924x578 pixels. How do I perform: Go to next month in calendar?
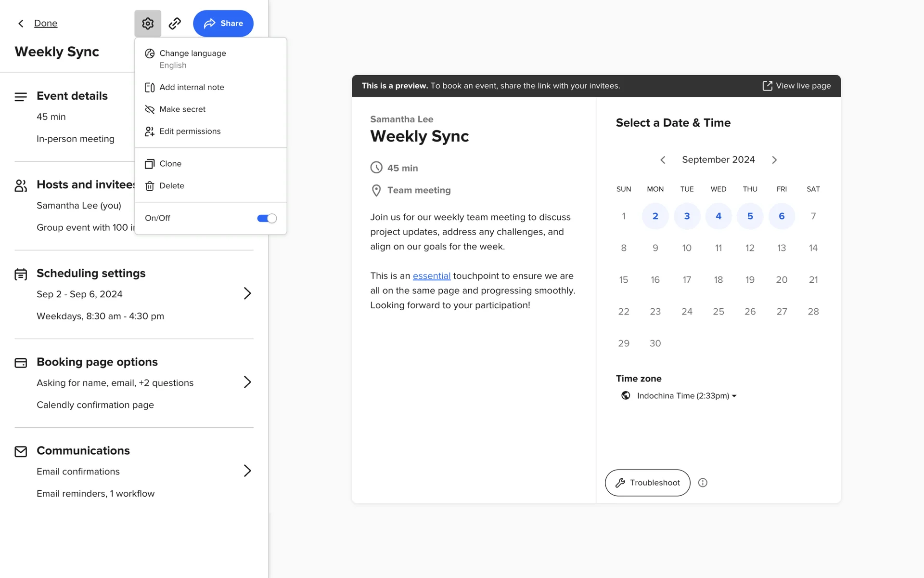point(774,160)
